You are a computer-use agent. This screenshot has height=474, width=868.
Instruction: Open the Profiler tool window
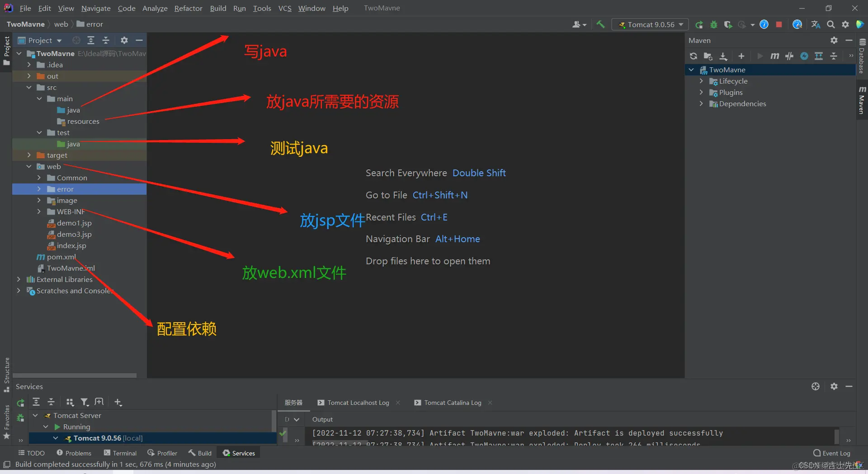pyautogui.click(x=162, y=453)
